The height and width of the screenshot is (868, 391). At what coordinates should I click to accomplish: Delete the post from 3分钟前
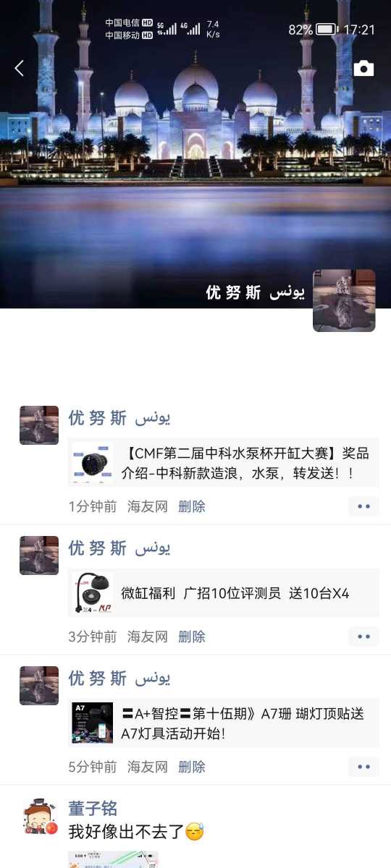point(192,637)
